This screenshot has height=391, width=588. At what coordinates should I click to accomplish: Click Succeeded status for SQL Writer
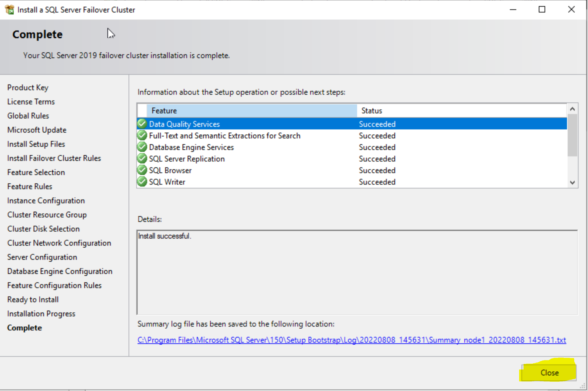pyautogui.click(x=377, y=182)
